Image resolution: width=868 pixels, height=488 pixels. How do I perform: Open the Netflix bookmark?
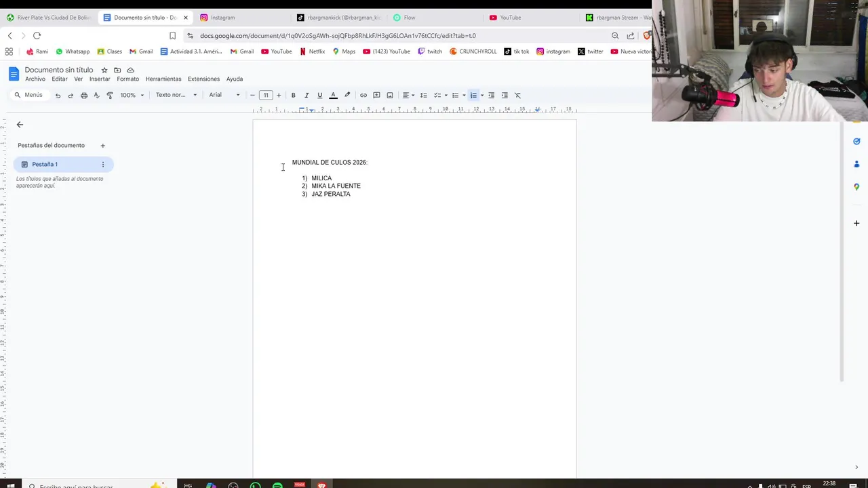point(312,52)
